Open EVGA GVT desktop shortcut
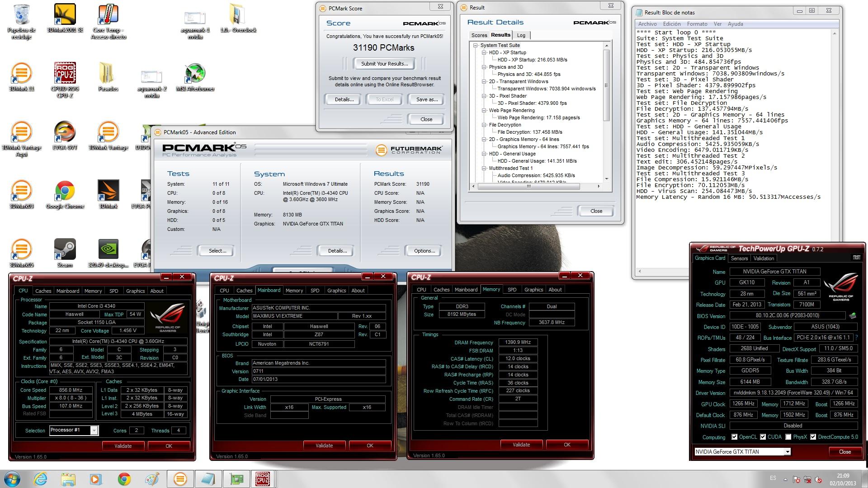Viewport: 868px width, 488px height. pos(65,136)
